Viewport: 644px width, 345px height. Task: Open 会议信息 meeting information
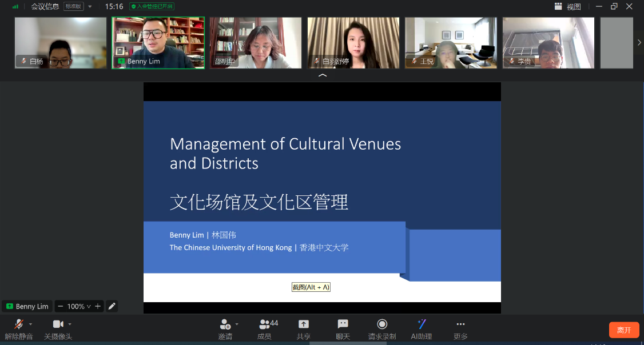(45, 7)
